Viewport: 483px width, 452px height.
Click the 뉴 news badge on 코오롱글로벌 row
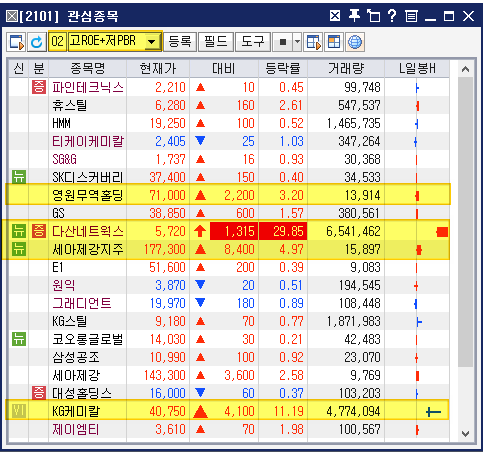click(19, 339)
